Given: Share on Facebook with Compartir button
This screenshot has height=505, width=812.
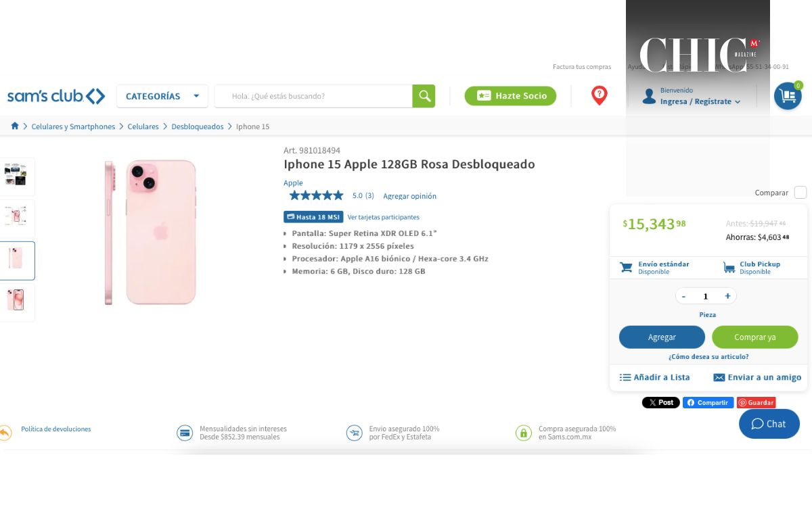Looking at the screenshot, I should 708,402.
